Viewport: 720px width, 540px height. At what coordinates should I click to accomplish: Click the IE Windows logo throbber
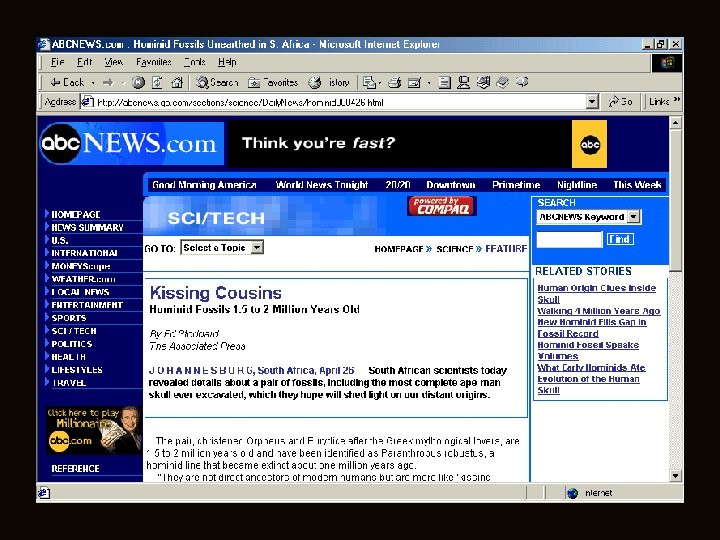(x=667, y=63)
